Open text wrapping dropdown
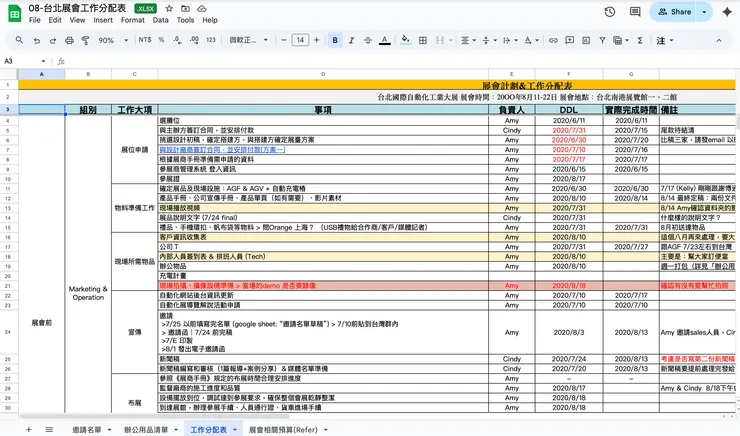 coord(510,41)
